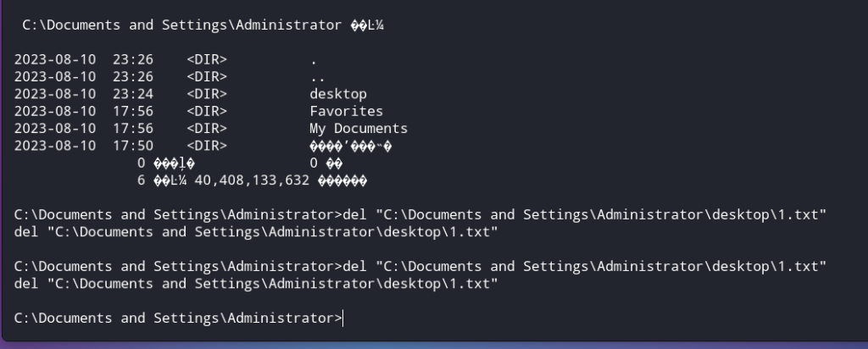Click the desktop folder name in listing
This screenshot has height=349, width=868.
338,94
